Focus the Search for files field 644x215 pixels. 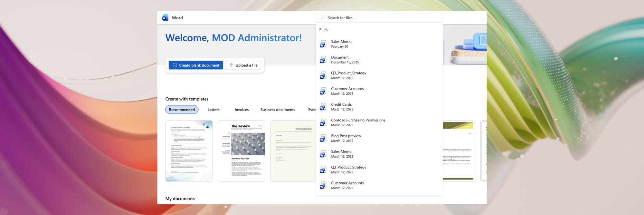point(379,18)
